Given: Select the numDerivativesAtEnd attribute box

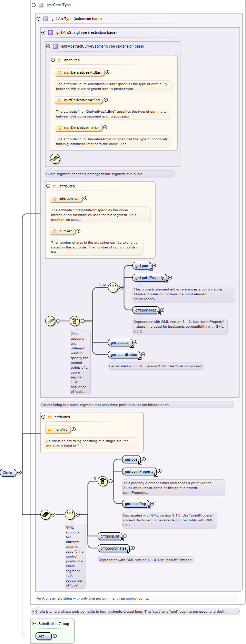Looking at the screenshot, I should pyautogui.click(x=79, y=100).
